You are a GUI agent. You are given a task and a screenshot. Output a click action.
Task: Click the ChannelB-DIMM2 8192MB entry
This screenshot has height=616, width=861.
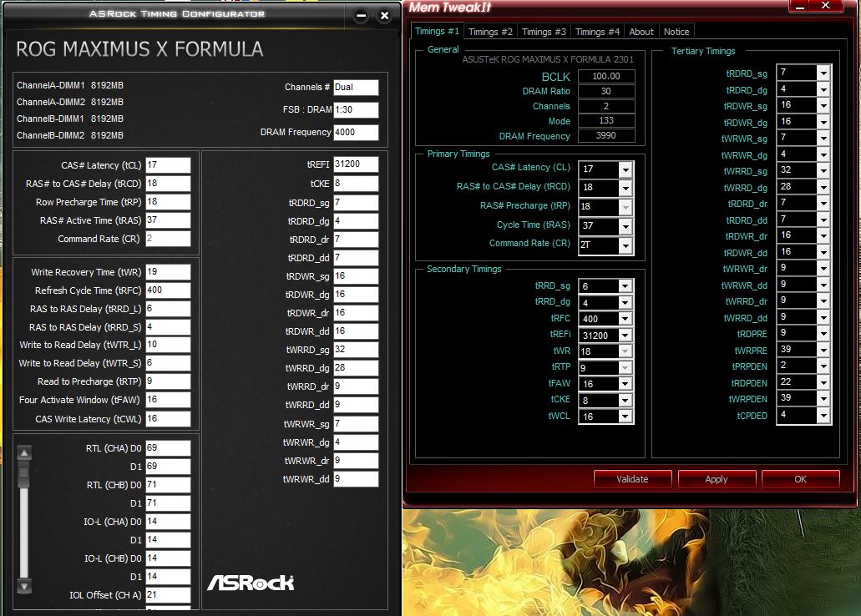(x=70, y=135)
